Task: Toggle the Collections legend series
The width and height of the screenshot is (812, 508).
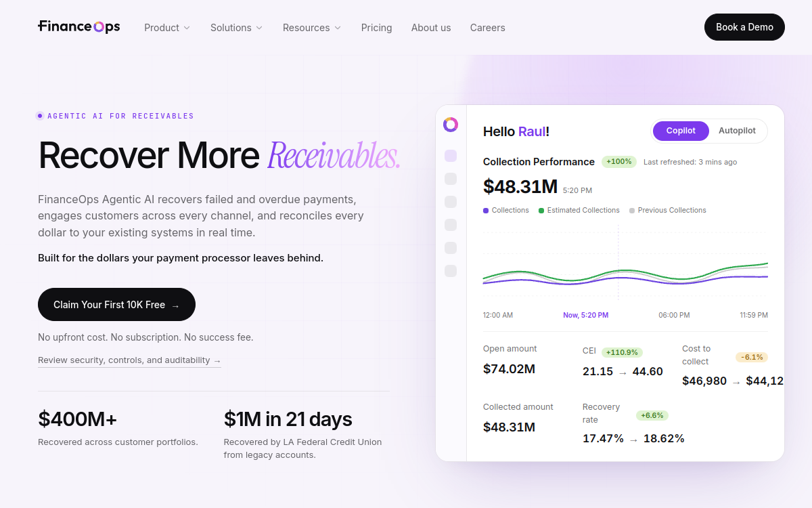Action: coord(506,211)
